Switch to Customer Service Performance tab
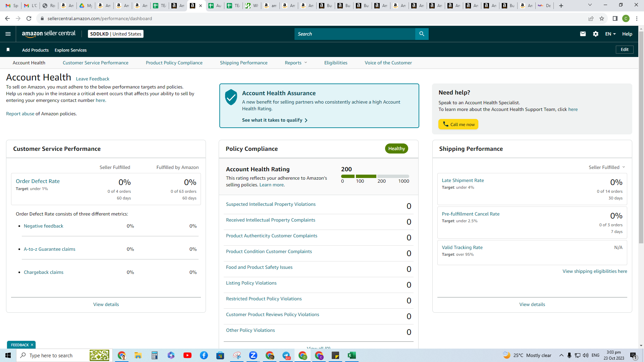644x362 pixels. (96, 63)
